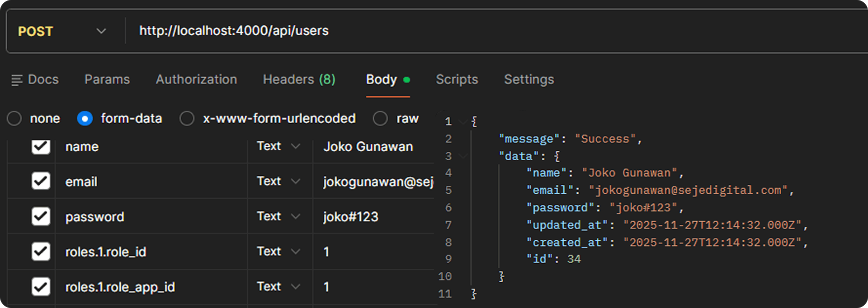
Task: Click the jokogunawan@sej email value cell
Action: (x=374, y=181)
